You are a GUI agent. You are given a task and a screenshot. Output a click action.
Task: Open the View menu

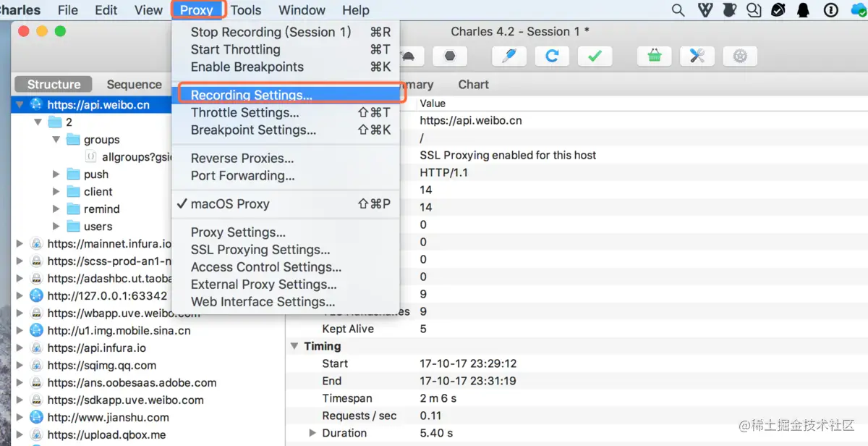pos(148,10)
